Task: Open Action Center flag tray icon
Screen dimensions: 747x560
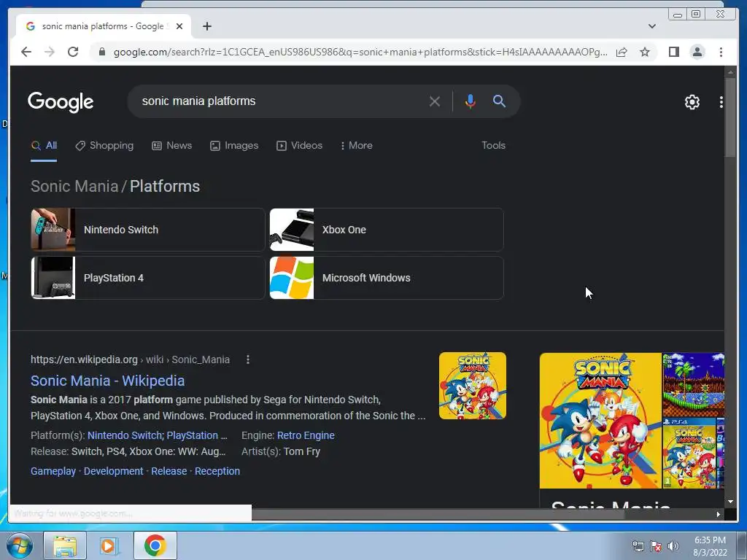Action: tap(656, 546)
